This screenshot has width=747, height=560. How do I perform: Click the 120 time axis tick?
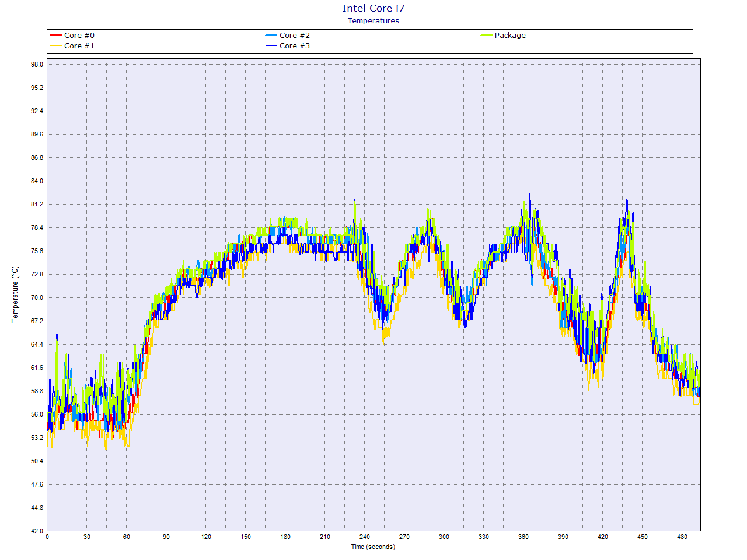click(206, 537)
